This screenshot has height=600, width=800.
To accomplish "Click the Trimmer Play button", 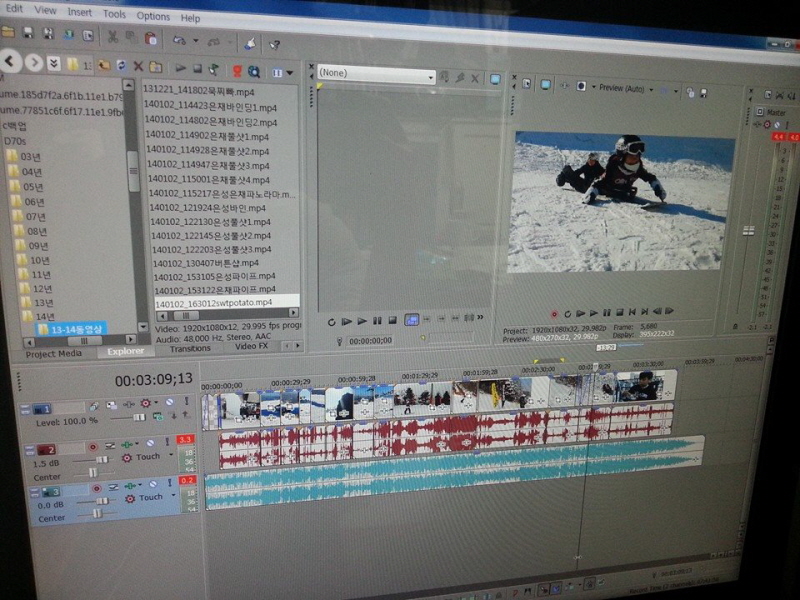I will (362, 321).
